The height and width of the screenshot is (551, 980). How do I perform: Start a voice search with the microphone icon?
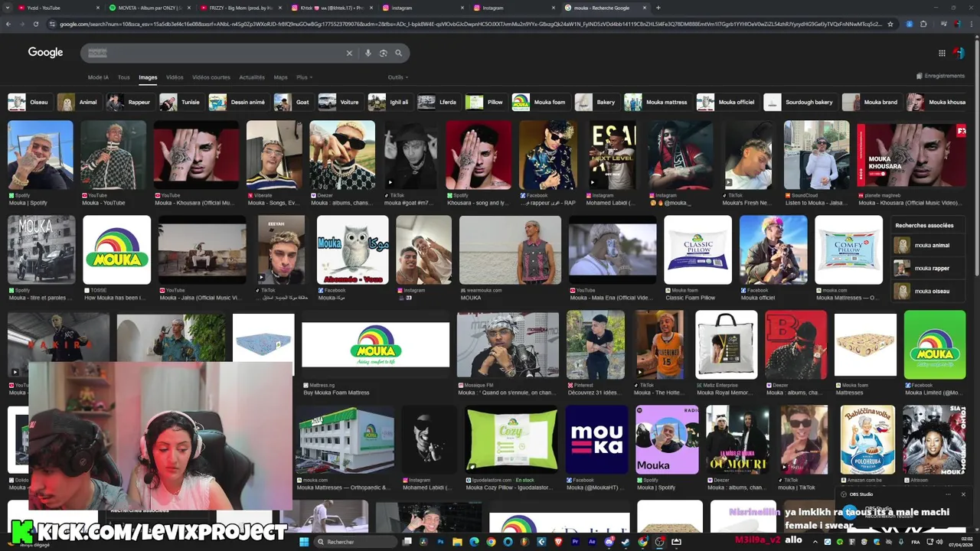click(368, 53)
